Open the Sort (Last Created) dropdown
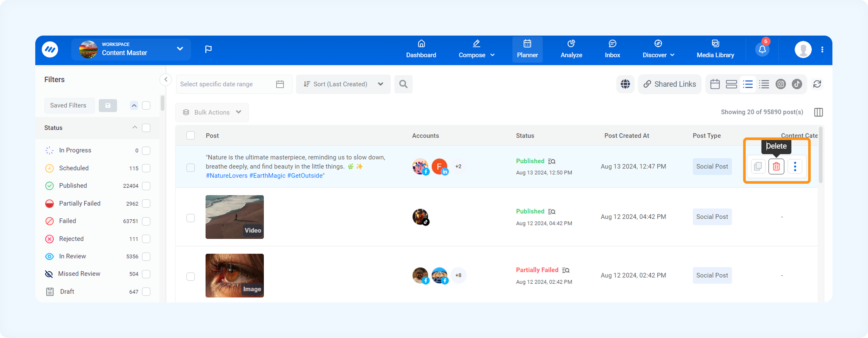This screenshot has width=868, height=338. coord(343,84)
